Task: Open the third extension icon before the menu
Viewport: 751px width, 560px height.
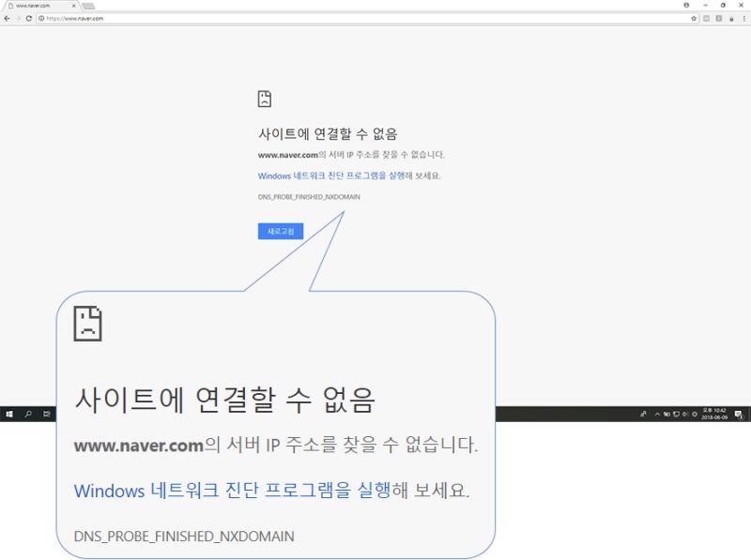Action: point(731,19)
